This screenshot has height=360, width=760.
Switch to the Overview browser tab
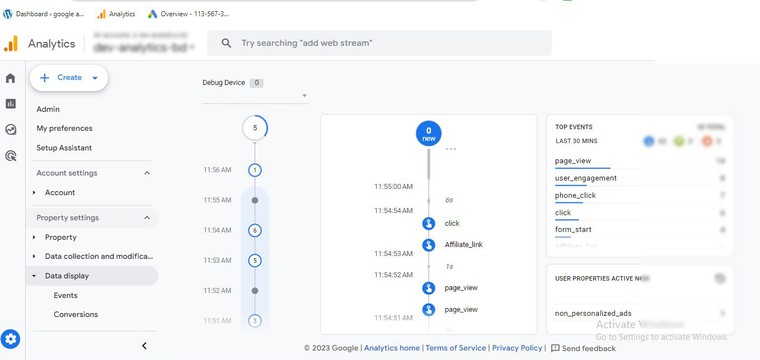click(188, 14)
